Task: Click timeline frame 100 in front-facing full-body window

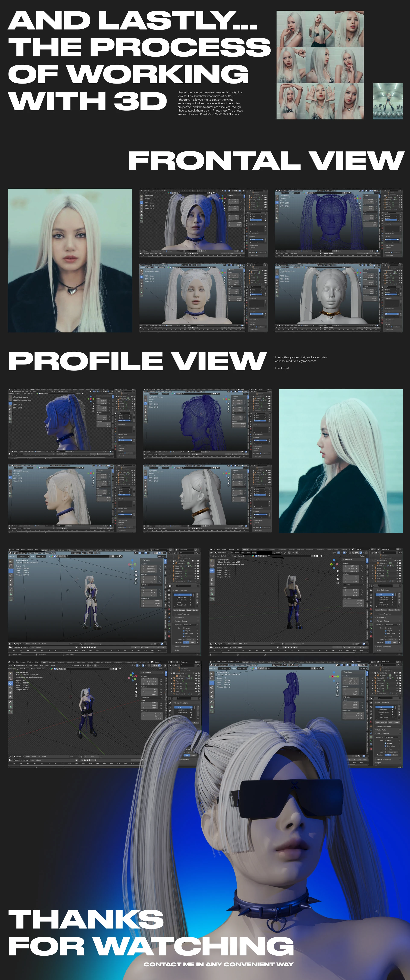Action: (70, 651)
